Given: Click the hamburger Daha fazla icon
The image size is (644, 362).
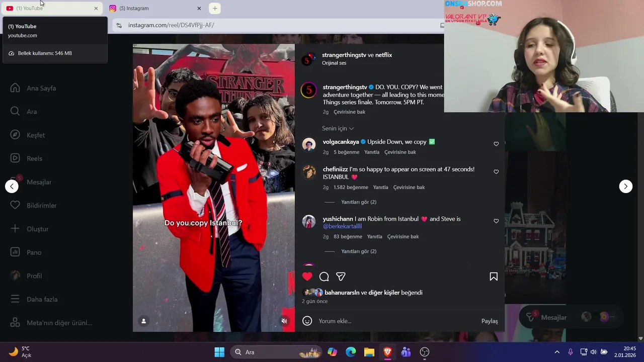Looking at the screenshot, I should pyautogui.click(x=15, y=299).
